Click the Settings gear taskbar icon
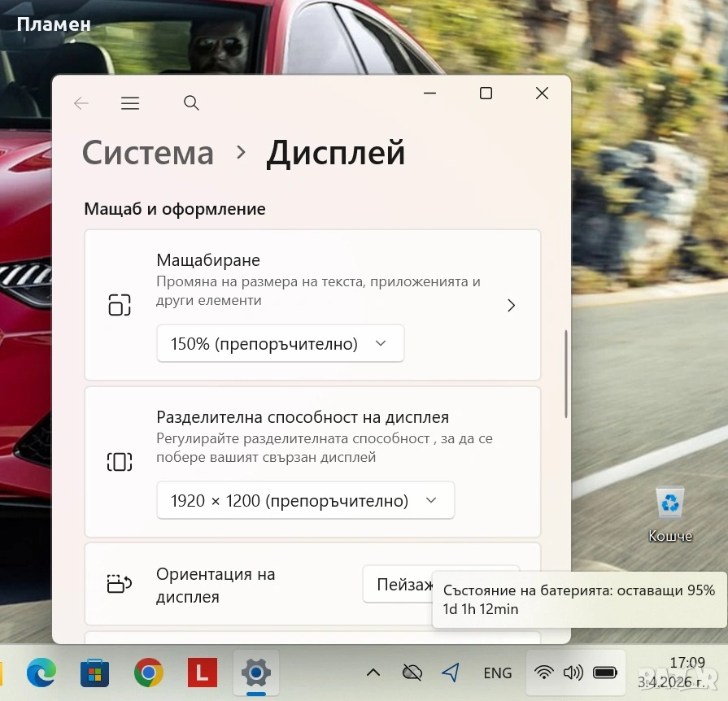The height and width of the screenshot is (701, 728). [255, 673]
